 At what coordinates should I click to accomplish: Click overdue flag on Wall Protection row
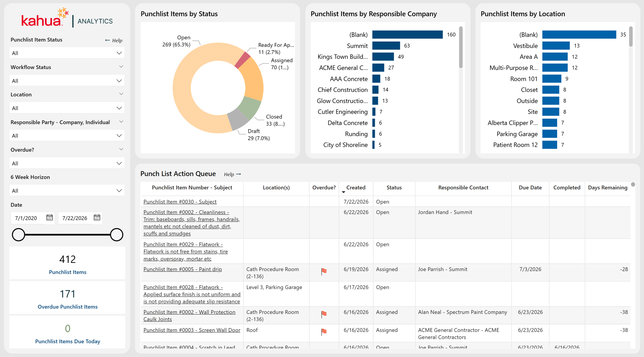324,314
